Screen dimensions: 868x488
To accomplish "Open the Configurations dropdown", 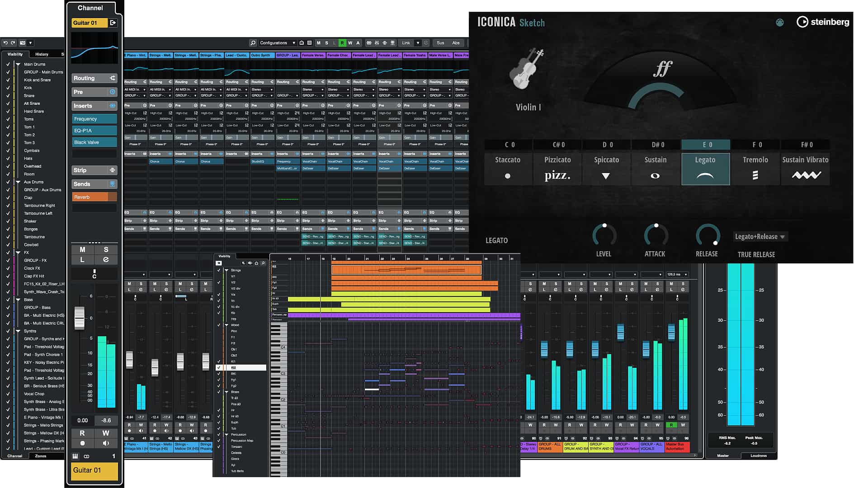I will click(277, 42).
